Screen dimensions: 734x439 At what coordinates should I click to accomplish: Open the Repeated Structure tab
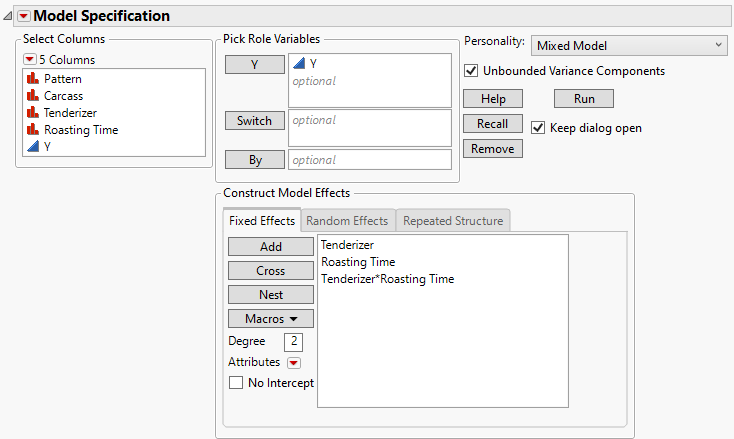454,220
